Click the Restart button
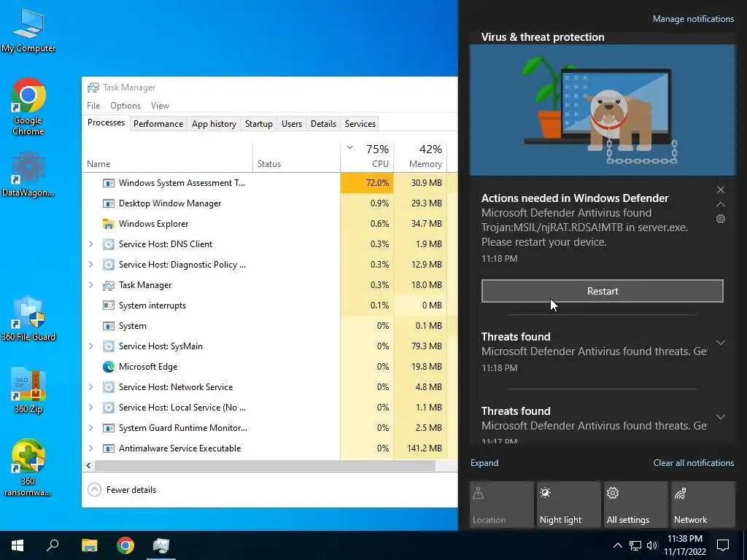747x560 pixels. 602,291
